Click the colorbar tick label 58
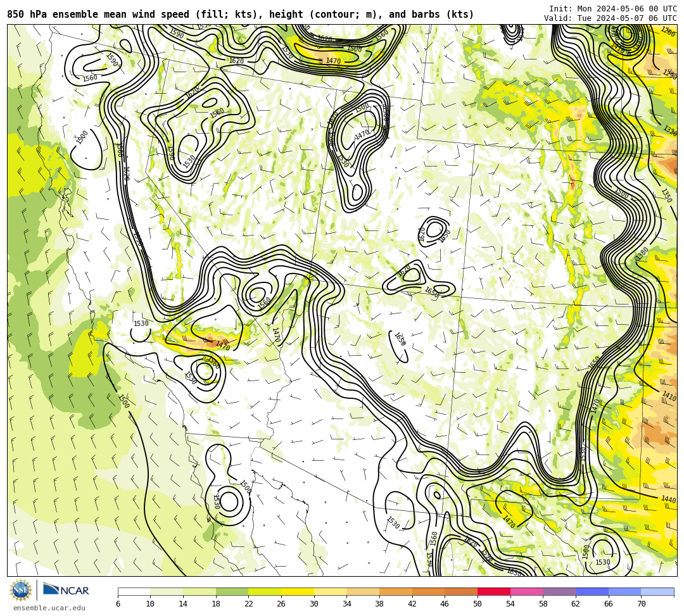Image resolution: width=684 pixels, height=616 pixels. [543, 604]
